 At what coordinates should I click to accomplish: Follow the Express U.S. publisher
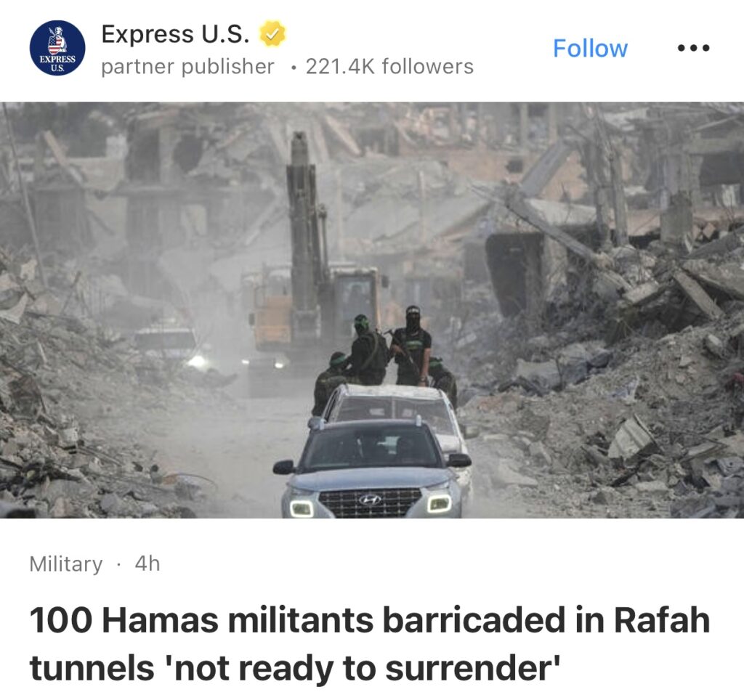pyautogui.click(x=590, y=49)
